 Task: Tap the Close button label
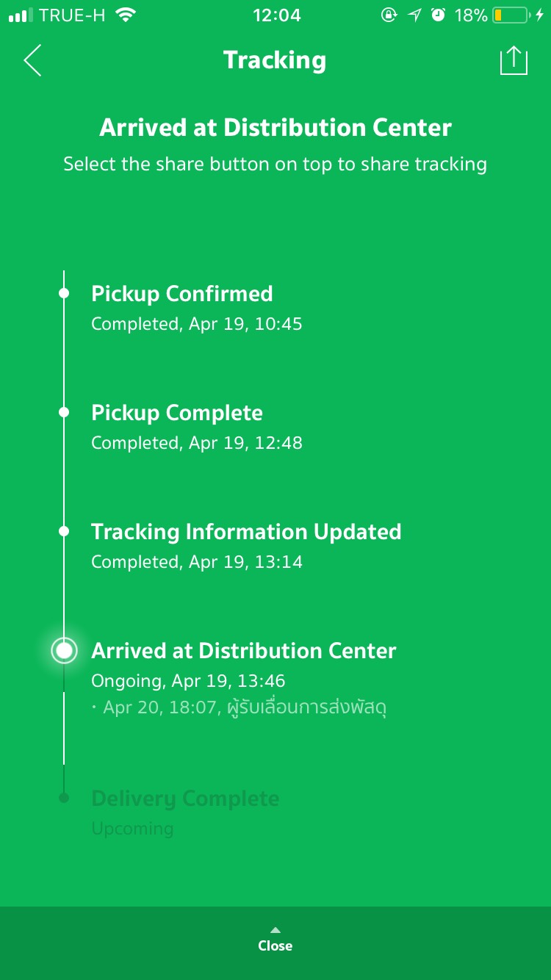[x=275, y=946]
